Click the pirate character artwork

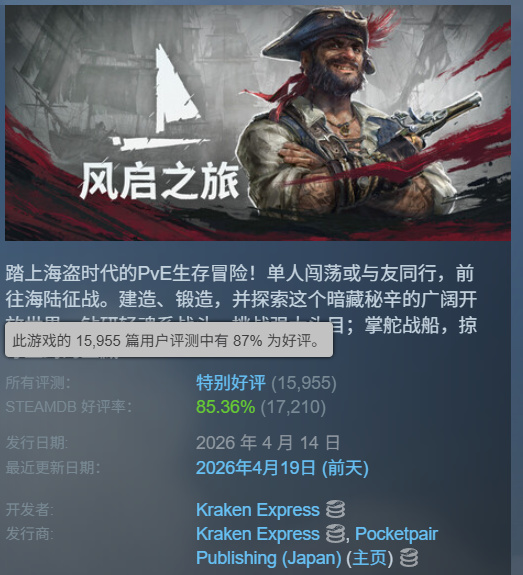(x=352, y=117)
